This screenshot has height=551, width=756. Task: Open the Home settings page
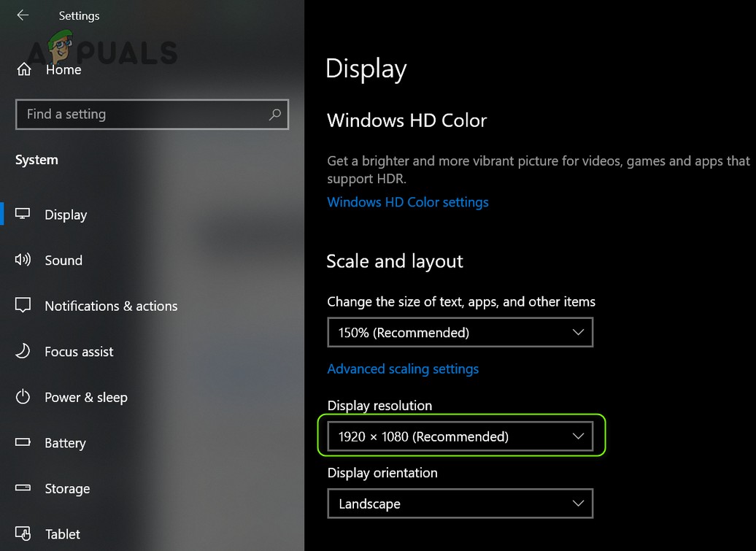pyautogui.click(x=63, y=70)
